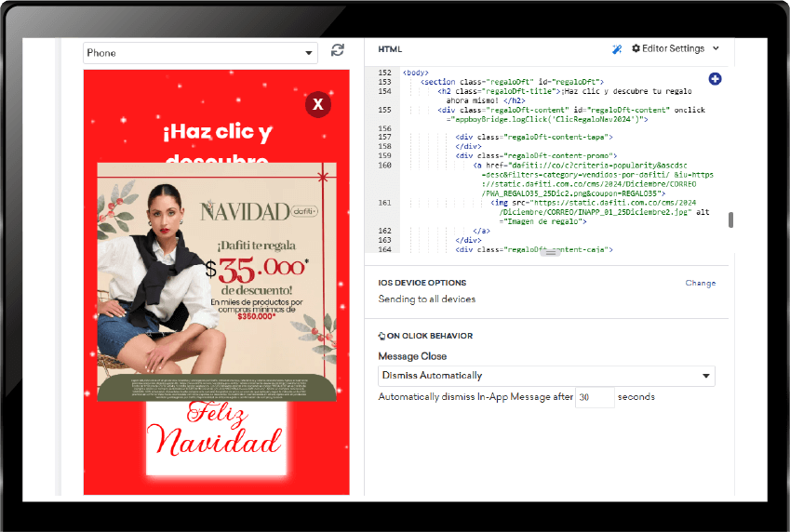790x532 pixels.
Task: Click the On Click Behavior pointer icon
Action: tap(382, 336)
